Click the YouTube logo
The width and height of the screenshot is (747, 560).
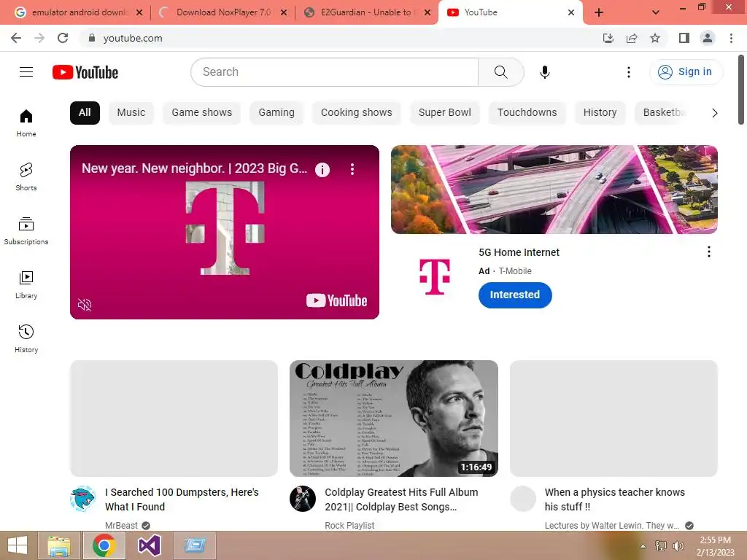85,72
